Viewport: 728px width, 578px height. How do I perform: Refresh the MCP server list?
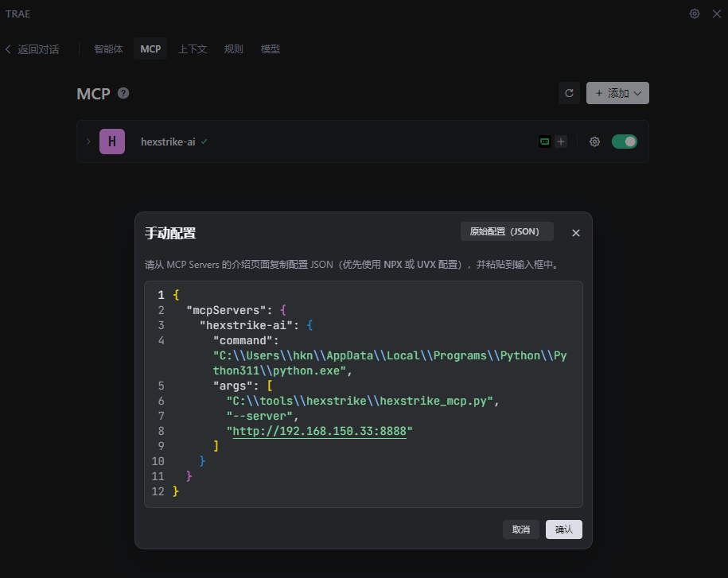coord(569,93)
